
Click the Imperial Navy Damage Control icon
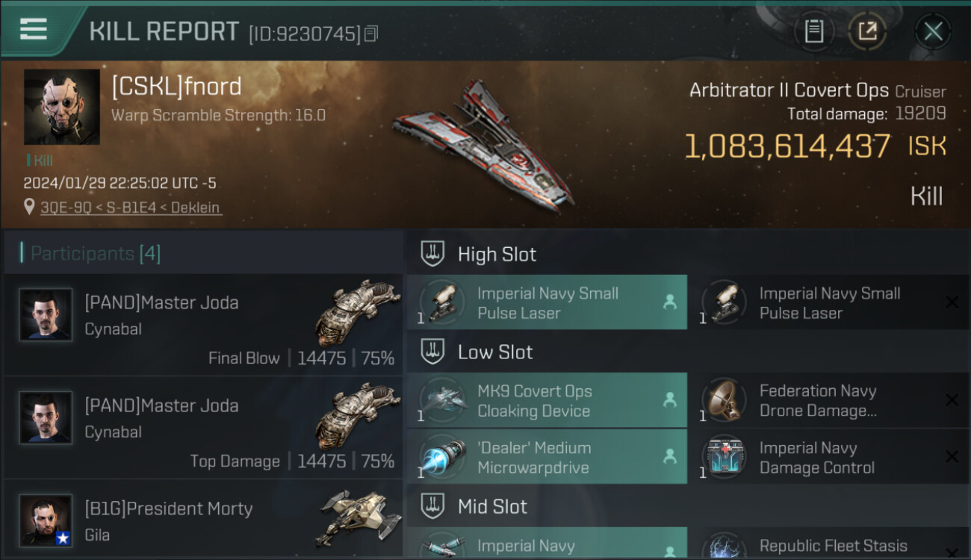[725, 457]
